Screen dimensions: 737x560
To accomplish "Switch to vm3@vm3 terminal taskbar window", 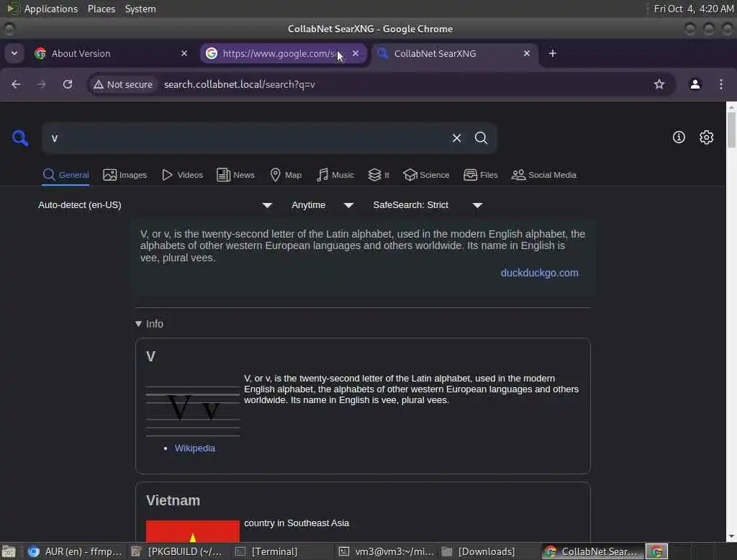I will click(x=386, y=551).
